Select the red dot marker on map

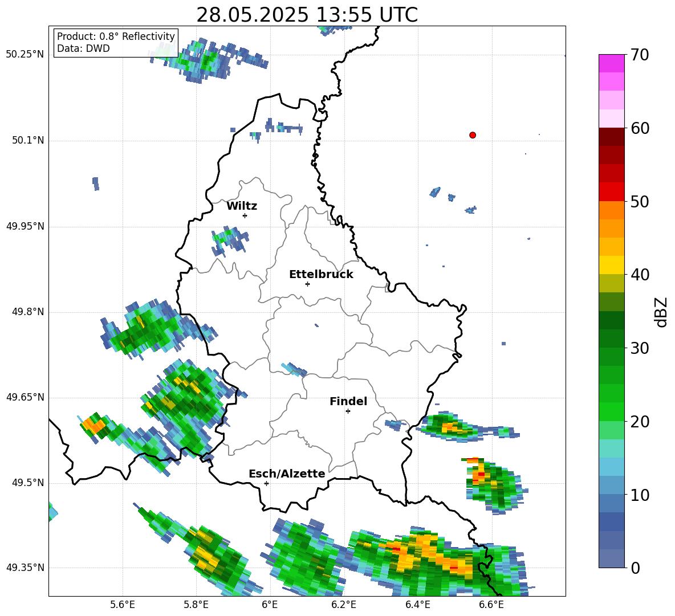coord(472,135)
